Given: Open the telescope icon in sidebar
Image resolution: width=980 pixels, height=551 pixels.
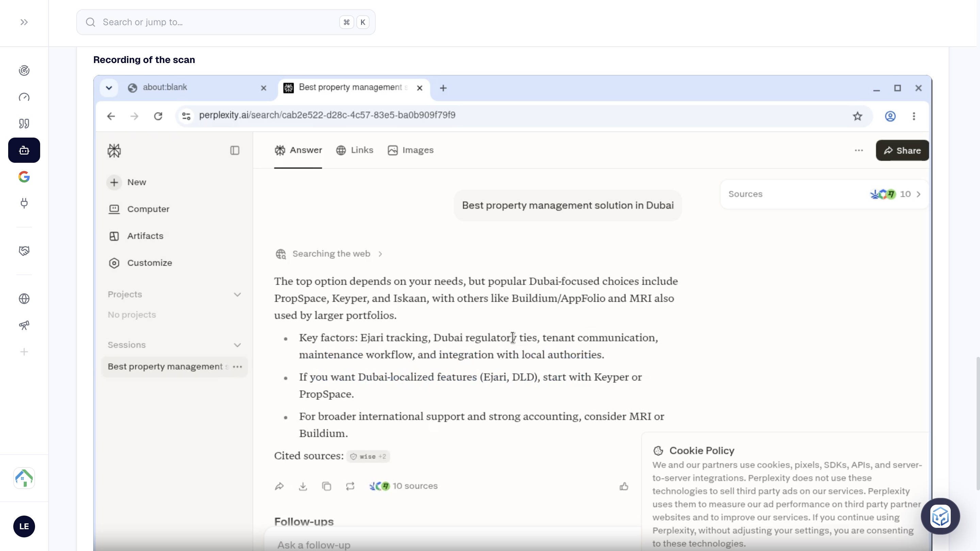Looking at the screenshot, I should point(24,325).
